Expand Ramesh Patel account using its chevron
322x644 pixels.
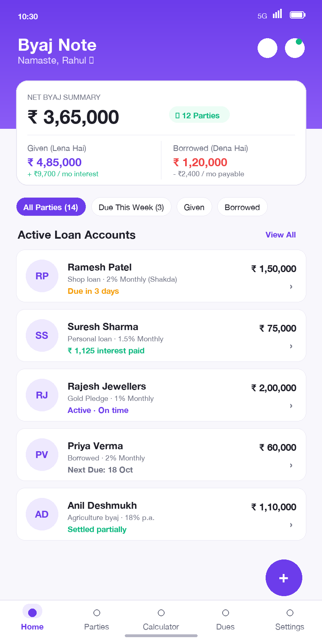[291, 287]
